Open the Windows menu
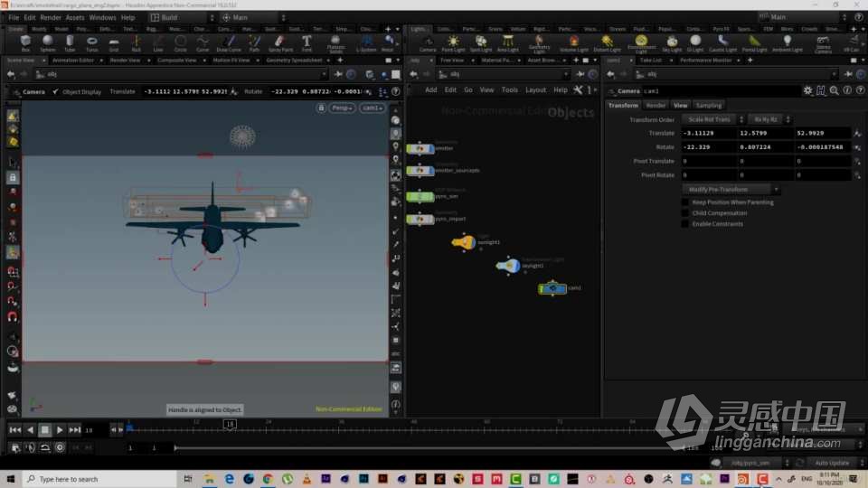Image resolution: width=868 pixels, height=488 pixels. pos(102,18)
